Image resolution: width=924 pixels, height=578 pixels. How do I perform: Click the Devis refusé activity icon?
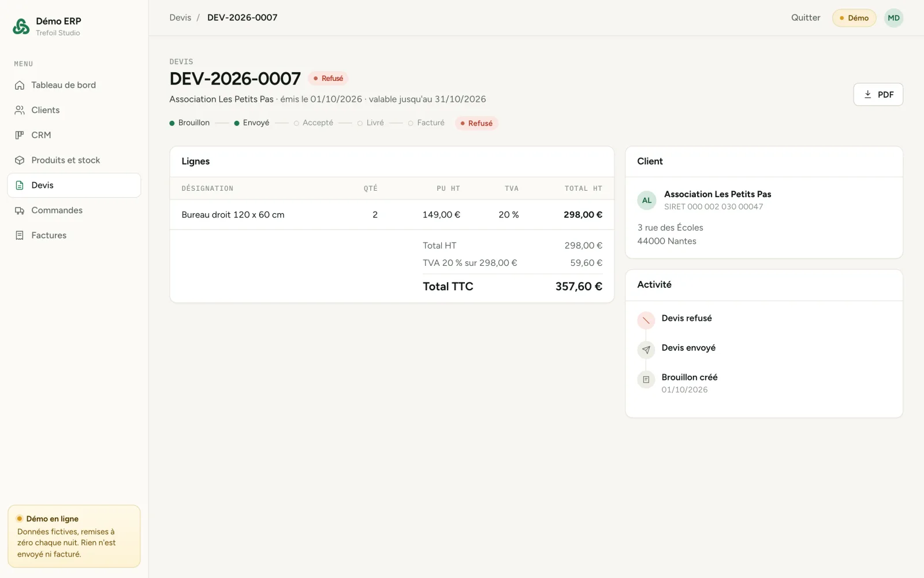(x=646, y=320)
